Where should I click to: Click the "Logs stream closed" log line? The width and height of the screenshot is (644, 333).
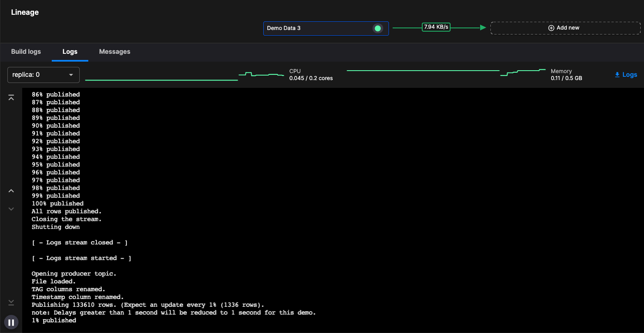(80, 243)
